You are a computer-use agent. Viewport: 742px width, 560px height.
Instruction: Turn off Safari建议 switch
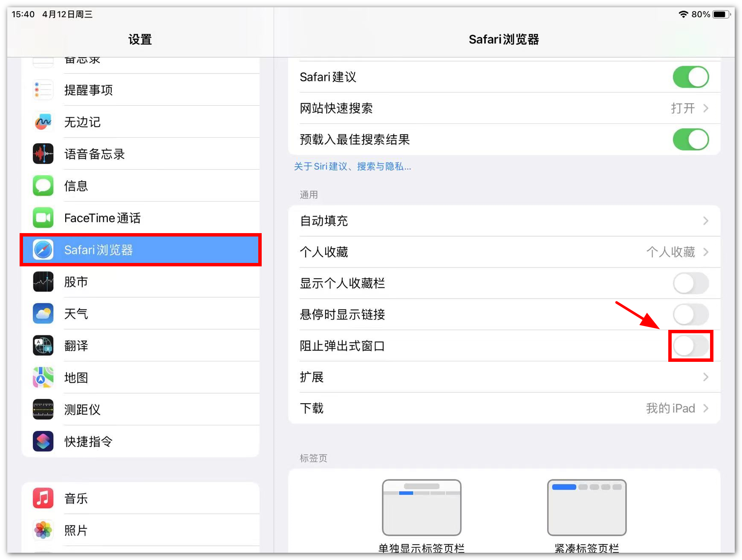coord(691,77)
